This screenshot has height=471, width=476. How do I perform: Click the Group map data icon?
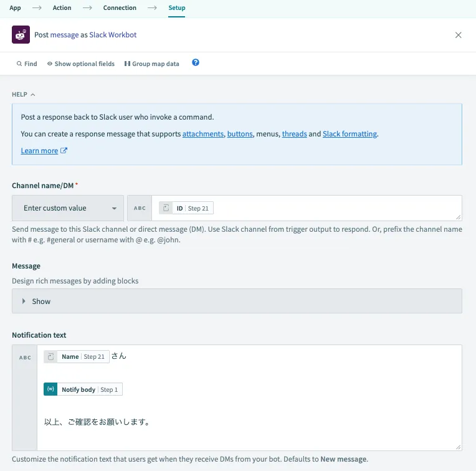coord(127,64)
